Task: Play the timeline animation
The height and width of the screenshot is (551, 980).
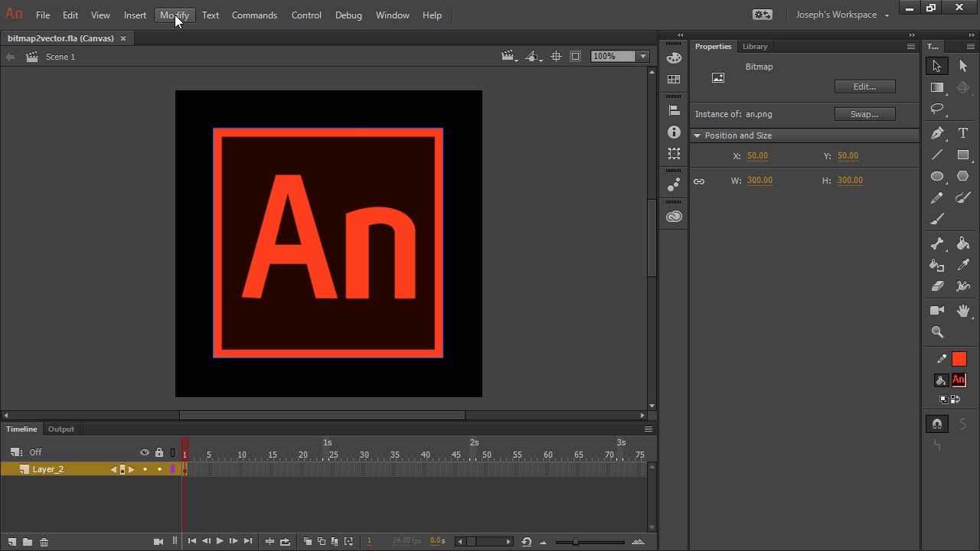Action: 220,540
